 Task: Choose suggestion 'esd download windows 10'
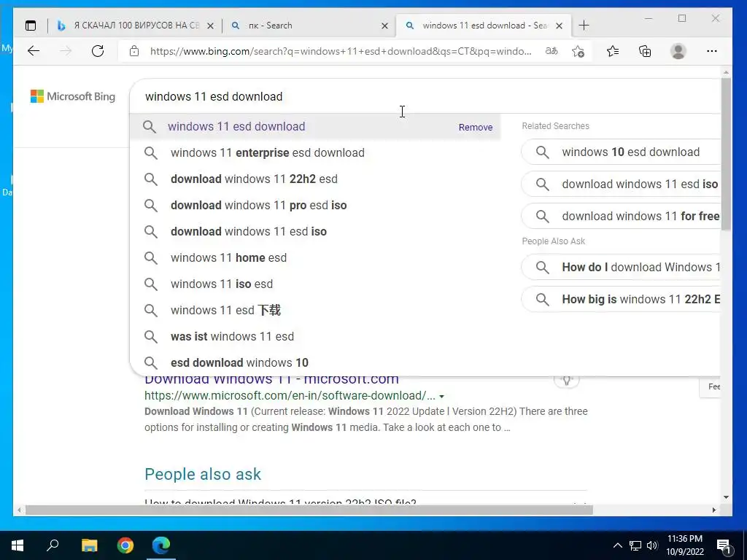pos(315,362)
